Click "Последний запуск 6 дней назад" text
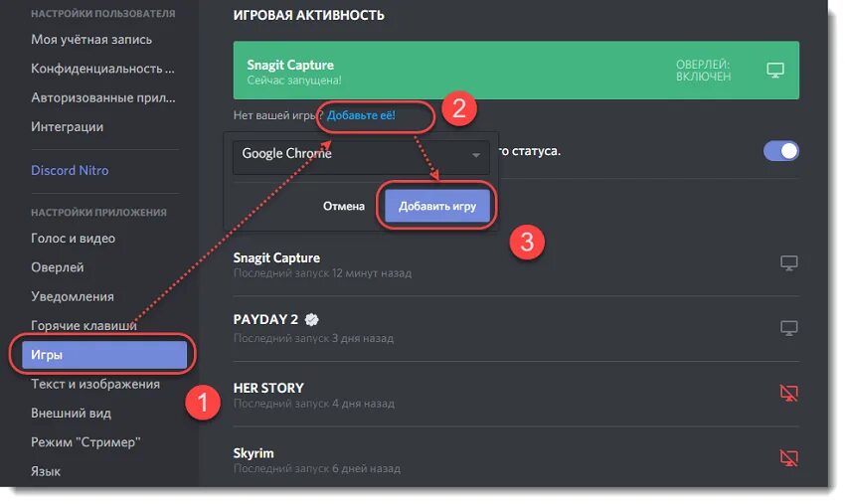845x504 pixels. click(317, 468)
